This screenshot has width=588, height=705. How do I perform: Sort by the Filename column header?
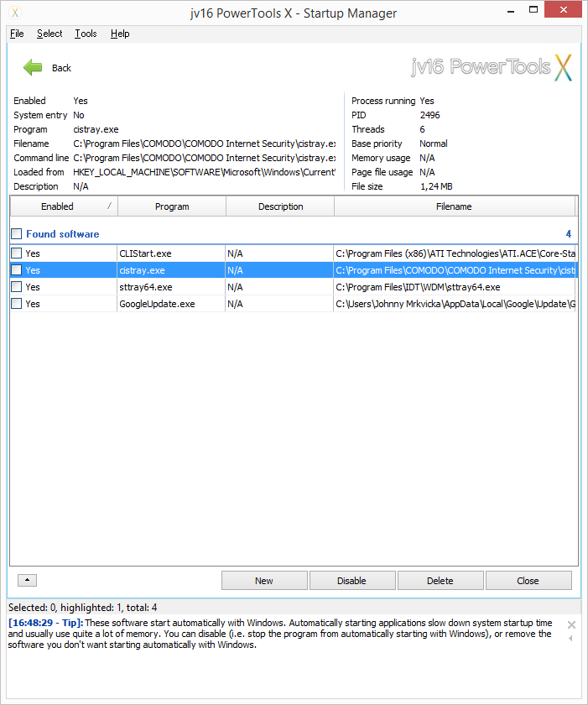coord(454,206)
